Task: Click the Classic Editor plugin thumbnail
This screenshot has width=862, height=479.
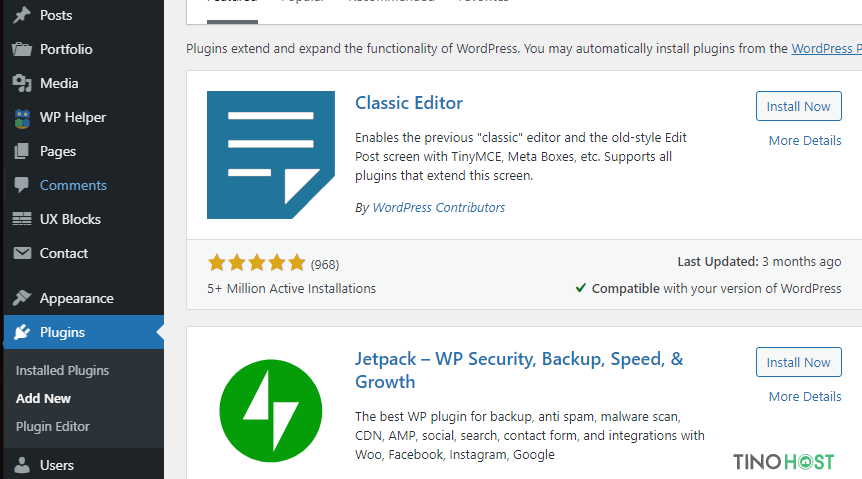Action: pos(270,155)
